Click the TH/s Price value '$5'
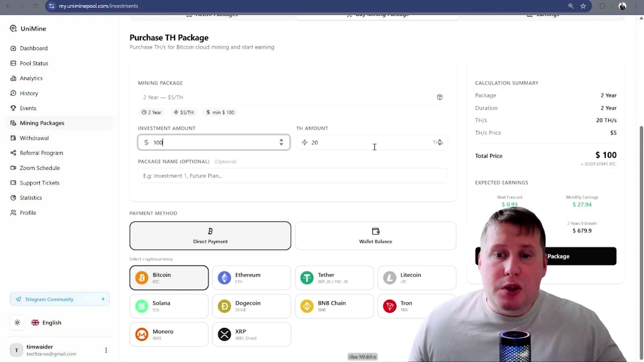 (613, 133)
